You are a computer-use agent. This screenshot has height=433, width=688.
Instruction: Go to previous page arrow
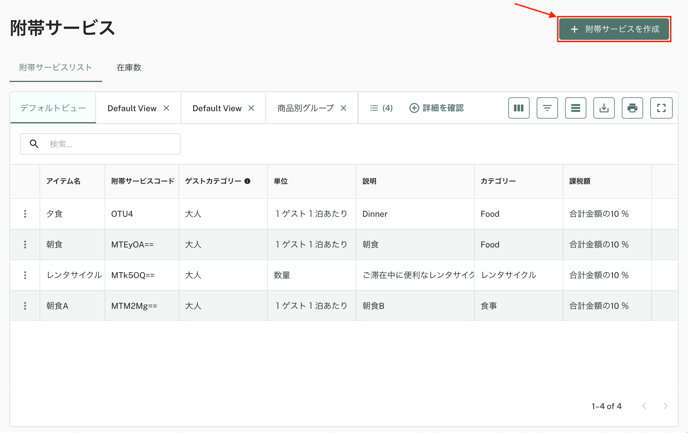click(644, 406)
